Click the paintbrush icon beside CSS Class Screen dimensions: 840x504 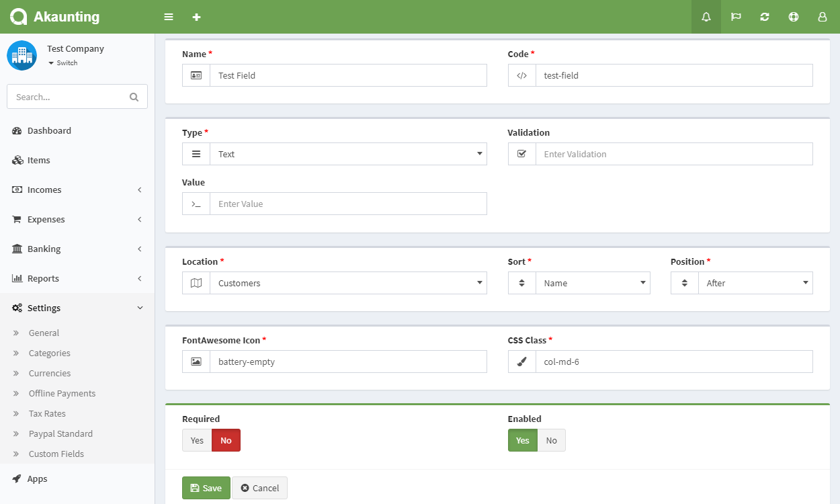pos(522,362)
